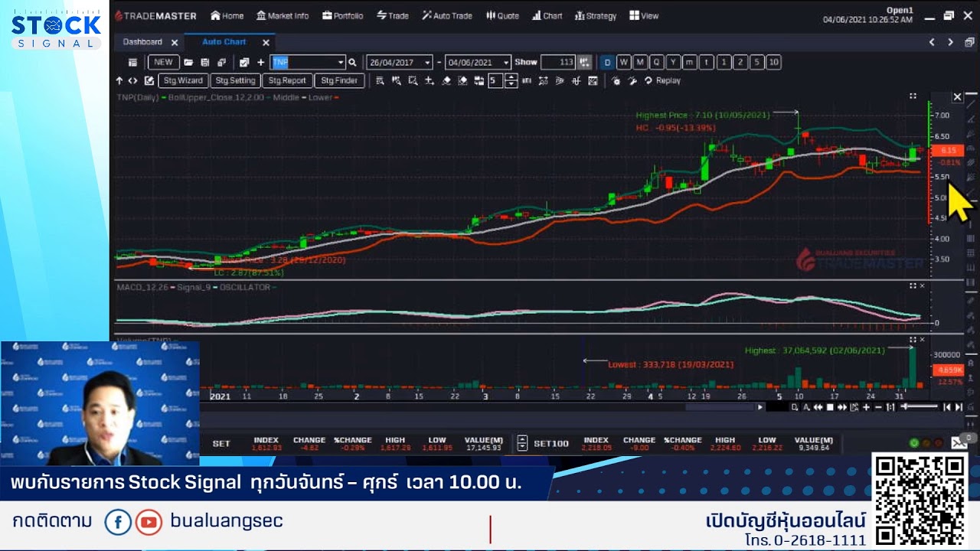Select the W weekly timeframe
This screenshot has width=980, height=551.
pyautogui.click(x=624, y=62)
